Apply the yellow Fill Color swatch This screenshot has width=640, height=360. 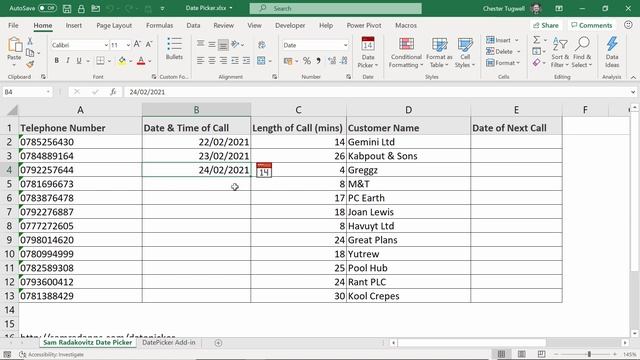[122, 61]
